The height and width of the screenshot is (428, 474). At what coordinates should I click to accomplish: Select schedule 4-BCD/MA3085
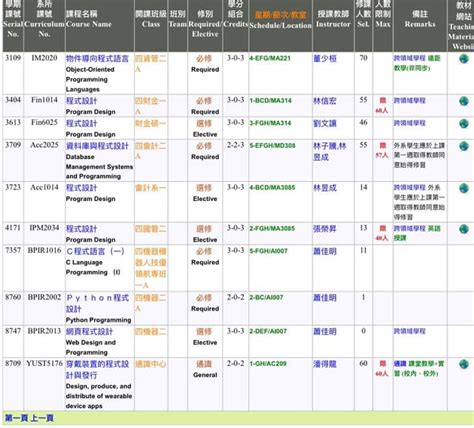(x=272, y=188)
